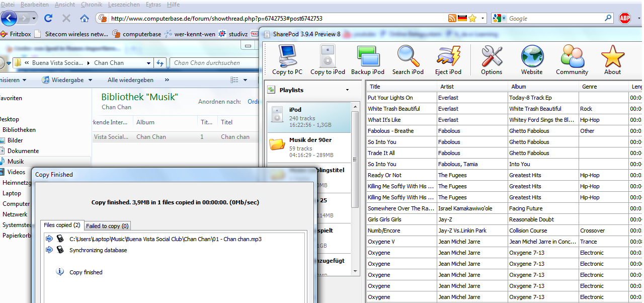Click the RSS feed icon in the address bar

(452, 18)
